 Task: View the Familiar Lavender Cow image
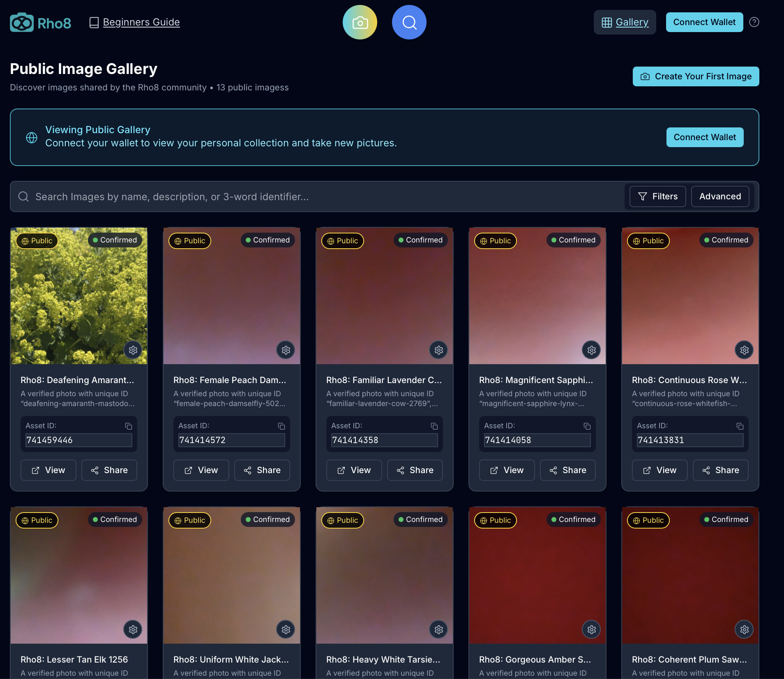(x=354, y=470)
